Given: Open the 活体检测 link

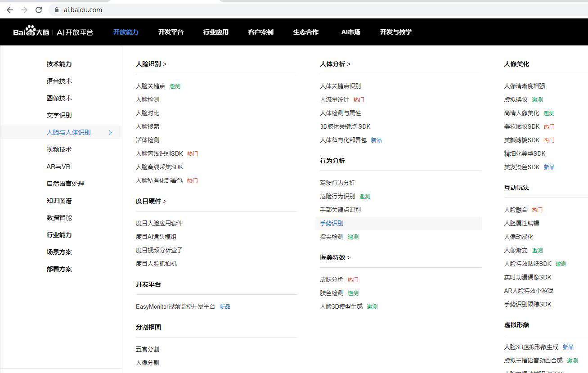Looking at the screenshot, I should click(148, 140).
